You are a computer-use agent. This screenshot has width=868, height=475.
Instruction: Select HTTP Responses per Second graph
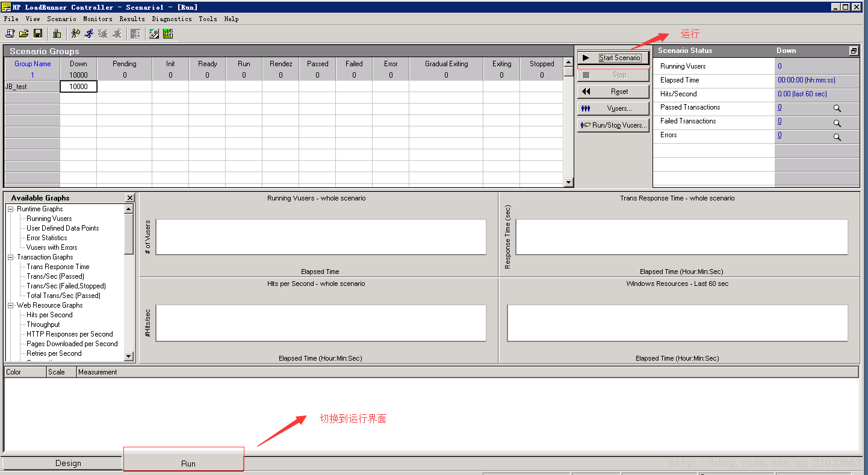[x=70, y=334]
